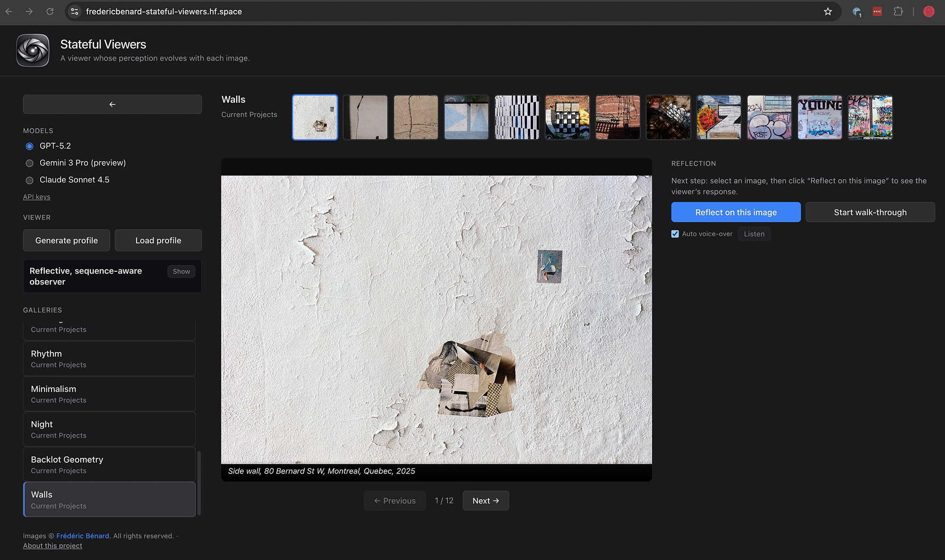Screen dimensions: 945x560
Task: Switch to Claude Sonnet 4.5
Action: pos(29,180)
